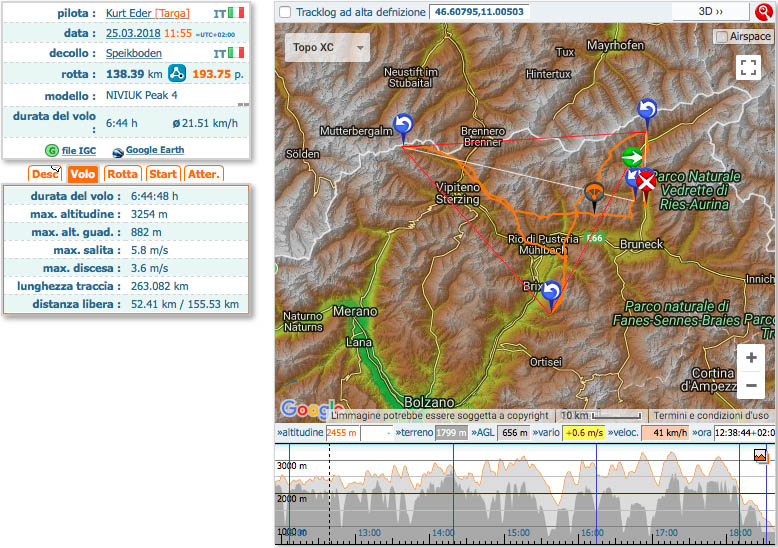Zoom in the map with plus button
778x548 pixels.
click(751, 358)
